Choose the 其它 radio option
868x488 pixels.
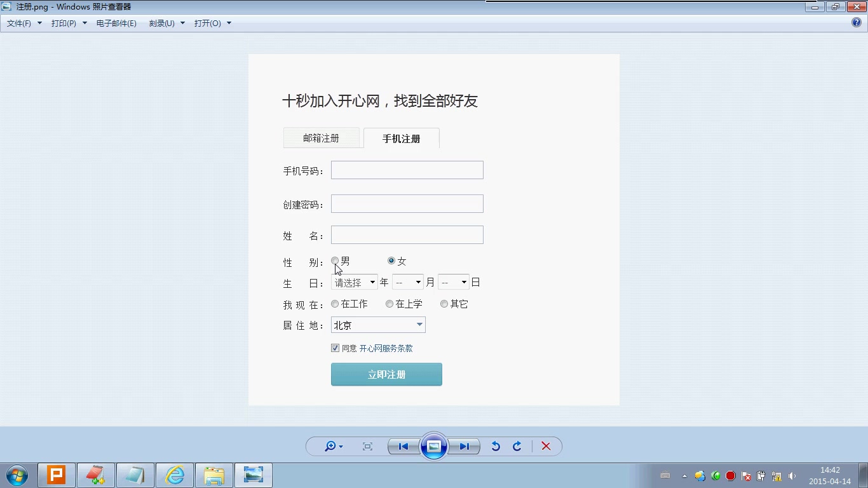444,304
